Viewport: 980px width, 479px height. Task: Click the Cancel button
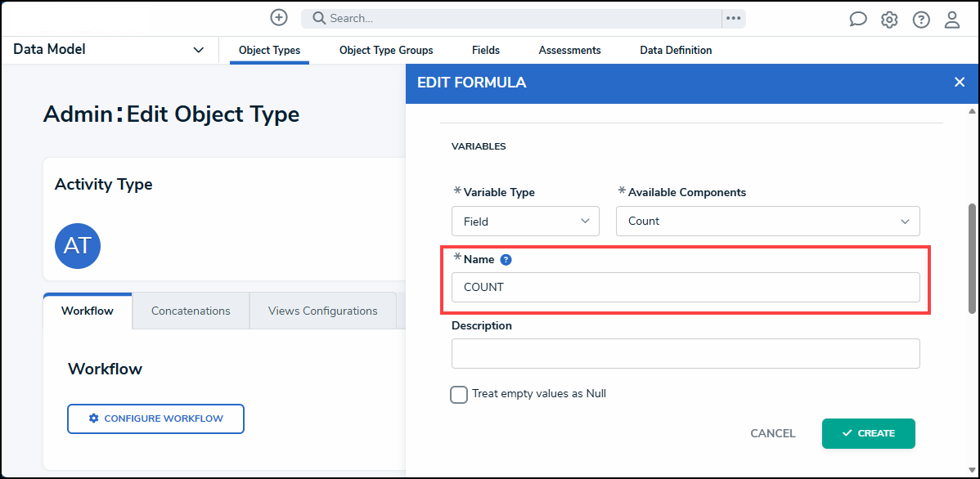point(773,433)
